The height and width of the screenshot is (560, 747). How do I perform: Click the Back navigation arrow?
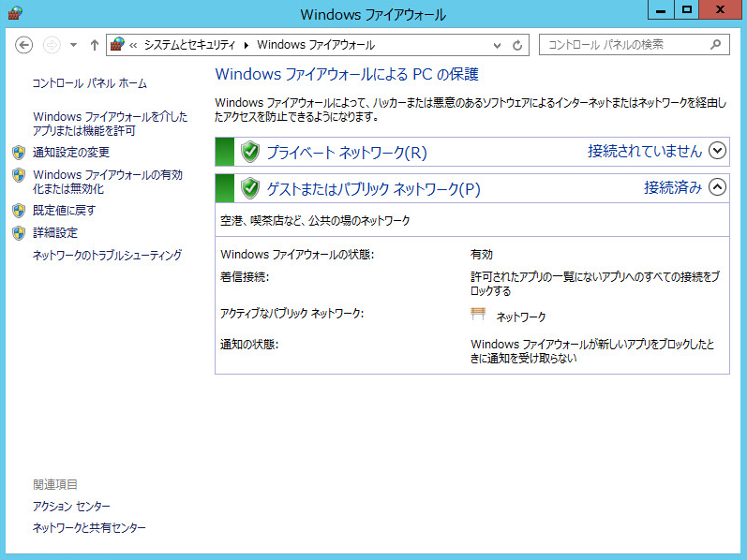(x=23, y=45)
